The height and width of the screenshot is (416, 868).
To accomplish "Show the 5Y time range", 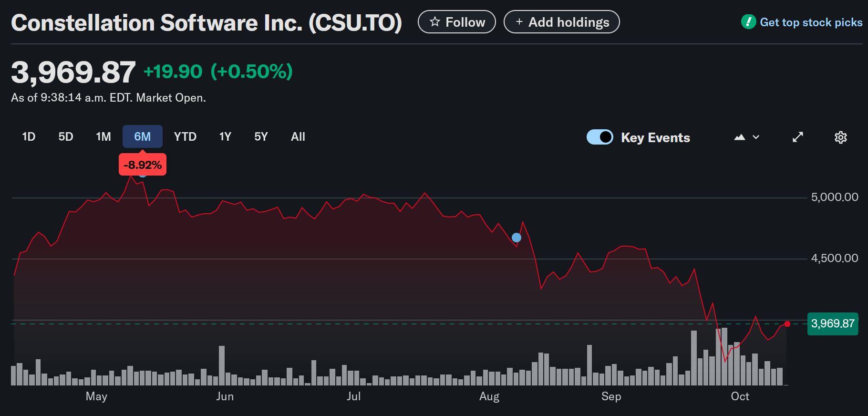I will point(261,137).
